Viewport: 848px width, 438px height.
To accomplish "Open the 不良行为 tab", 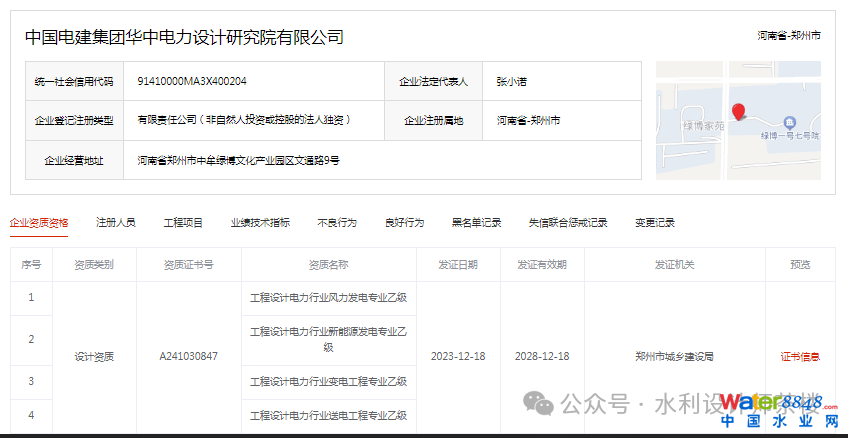I will 336,222.
